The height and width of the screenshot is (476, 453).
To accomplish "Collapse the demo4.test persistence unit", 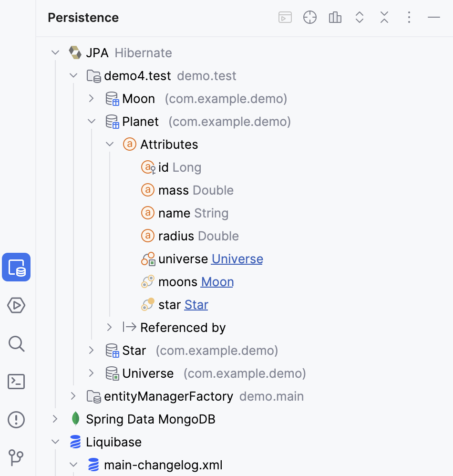I will [x=73, y=75].
